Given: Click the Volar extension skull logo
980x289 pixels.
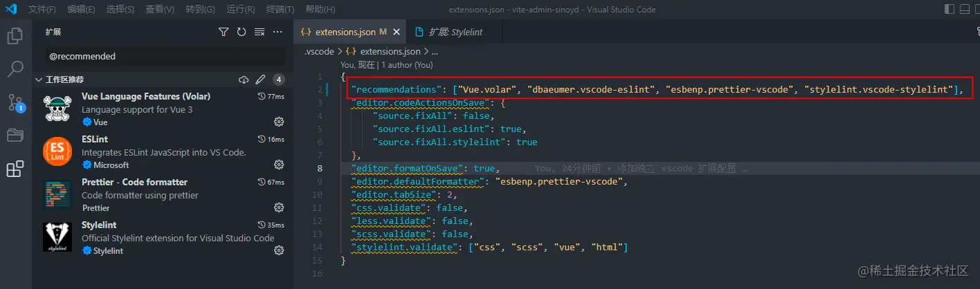Looking at the screenshot, I should tap(57, 109).
